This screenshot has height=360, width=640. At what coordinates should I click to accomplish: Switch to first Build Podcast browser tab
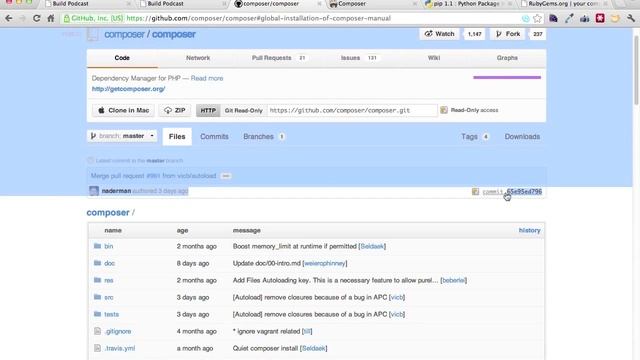[88, 4]
